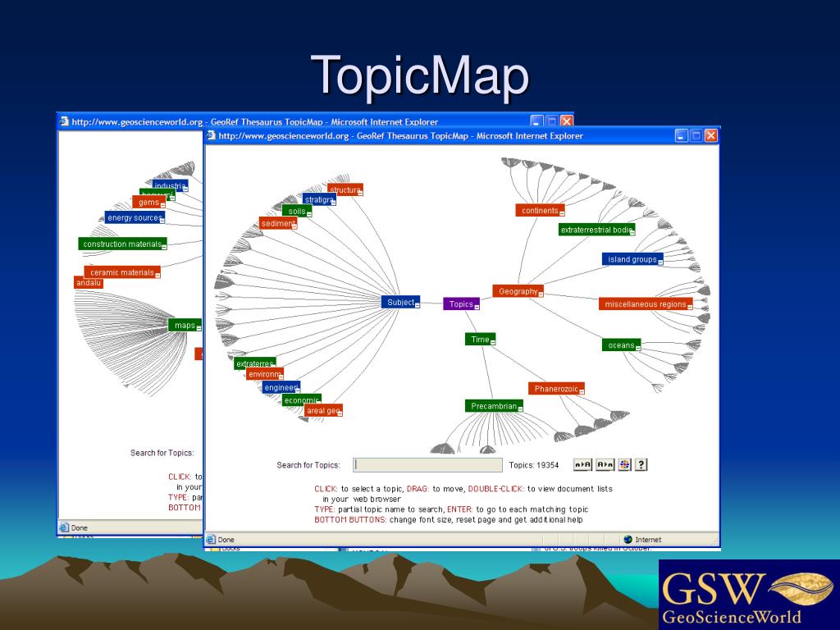Collapse the structure node using its minus box

click(x=360, y=193)
